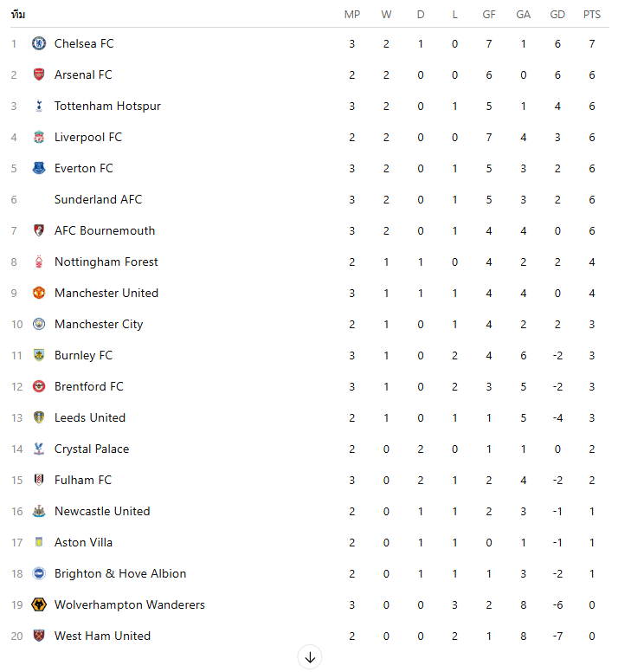Click the Manchester United crest icon
This screenshot has height=672, width=618.
tap(39, 293)
